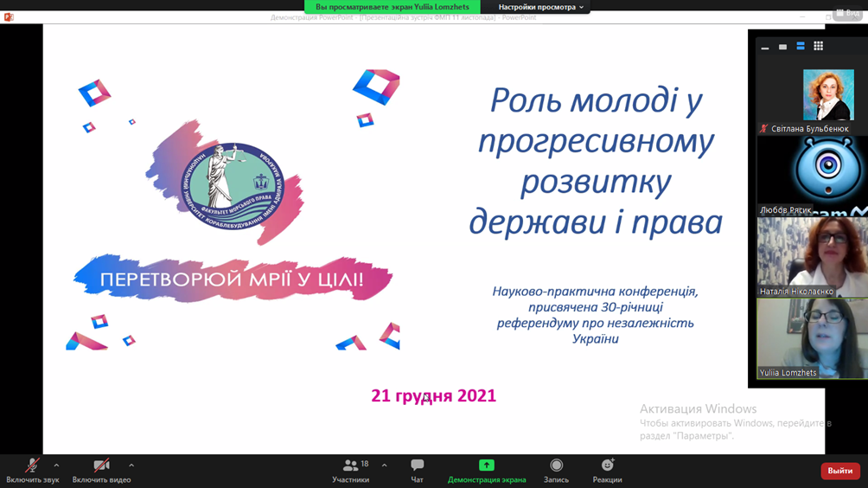Expand video options arrow beside camera
Image resolution: width=868 pixels, height=488 pixels.
131,466
